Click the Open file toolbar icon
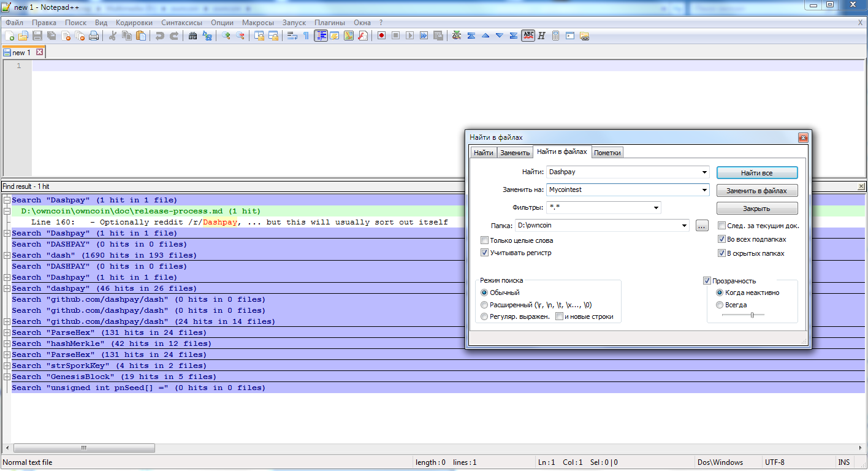868x471 pixels. coord(23,36)
